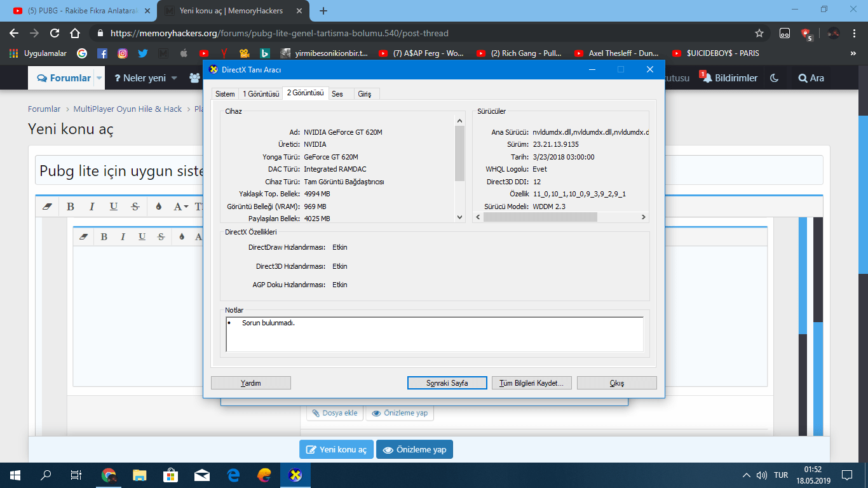This screenshot has width=868, height=488.
Task: Click eraser icon in nested editor toolbar
Action: [84, 236]
